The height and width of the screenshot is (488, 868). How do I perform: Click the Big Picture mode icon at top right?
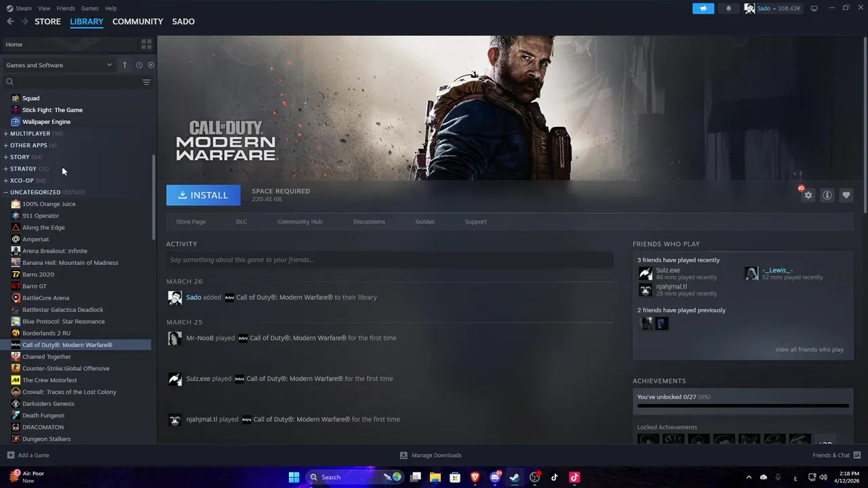point(814,8)
